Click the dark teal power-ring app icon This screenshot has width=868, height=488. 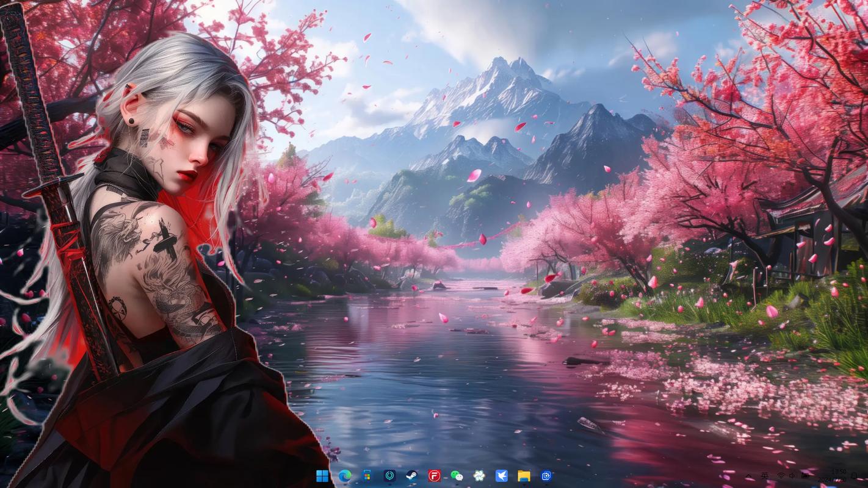pos(389,476)
